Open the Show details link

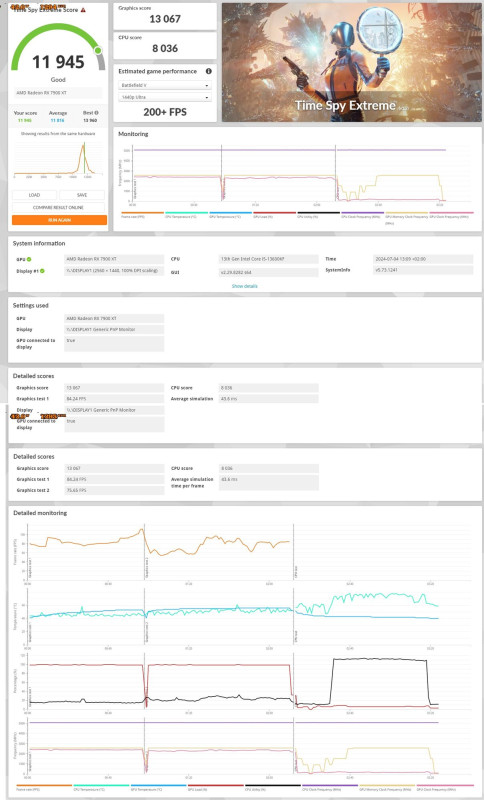tap(244, 286)
